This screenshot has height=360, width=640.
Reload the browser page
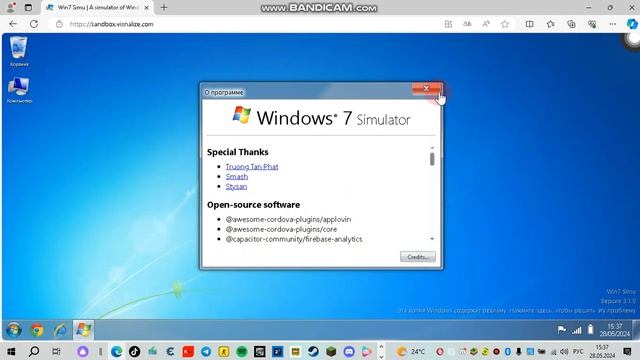point(34,24)
